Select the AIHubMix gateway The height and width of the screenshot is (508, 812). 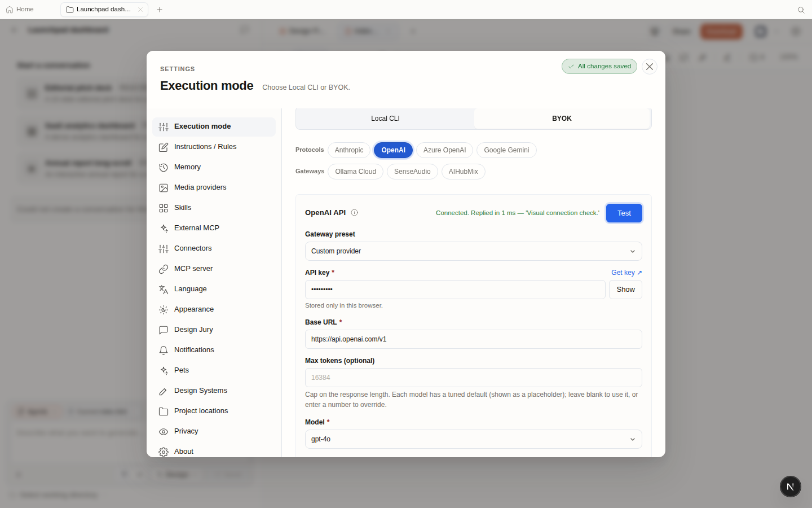pyautogui.click(x=464, y=172)
